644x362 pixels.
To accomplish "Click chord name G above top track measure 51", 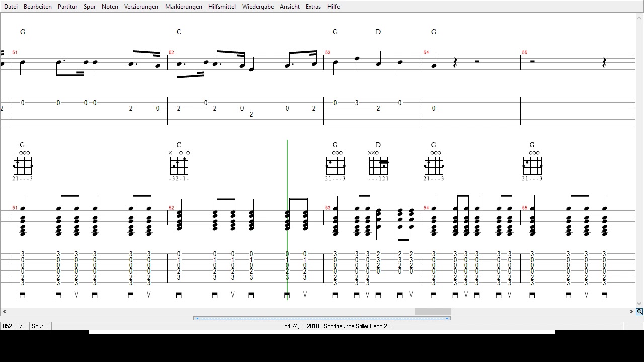I will (23, 32).
